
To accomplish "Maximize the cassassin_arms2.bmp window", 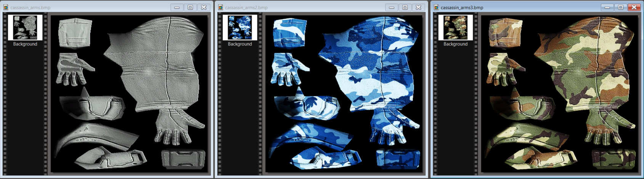I will pyautogui.click(x=405, y=7).
